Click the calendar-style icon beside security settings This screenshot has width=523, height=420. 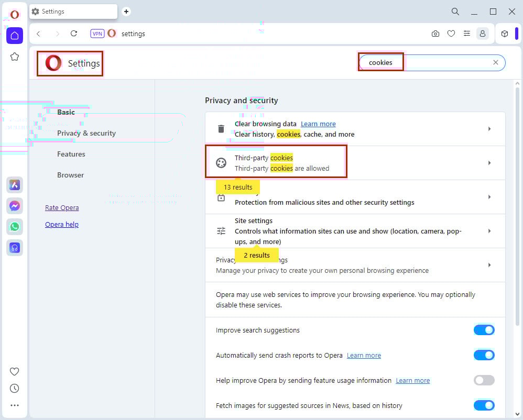tap(221, 197)
